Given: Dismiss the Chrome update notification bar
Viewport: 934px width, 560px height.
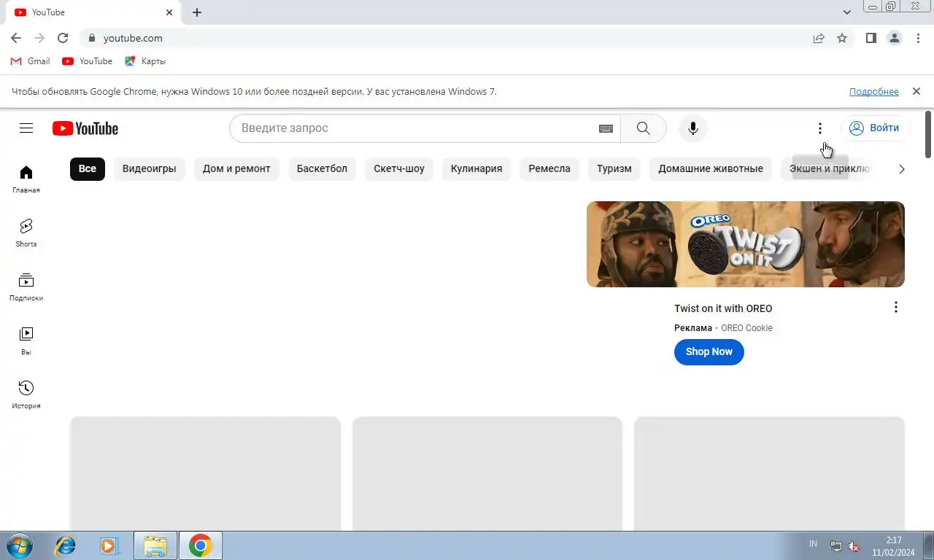Looking at the screenshot, I should (x=916, y=91).
